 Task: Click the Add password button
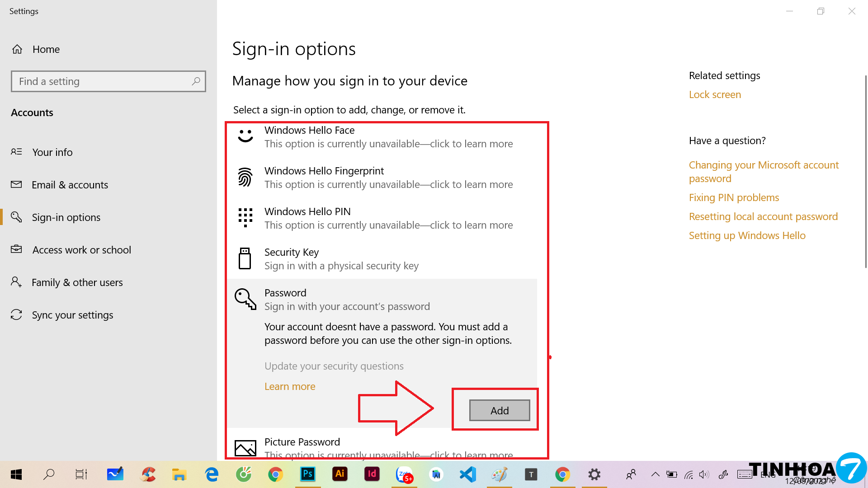click(x=499, y=410)
